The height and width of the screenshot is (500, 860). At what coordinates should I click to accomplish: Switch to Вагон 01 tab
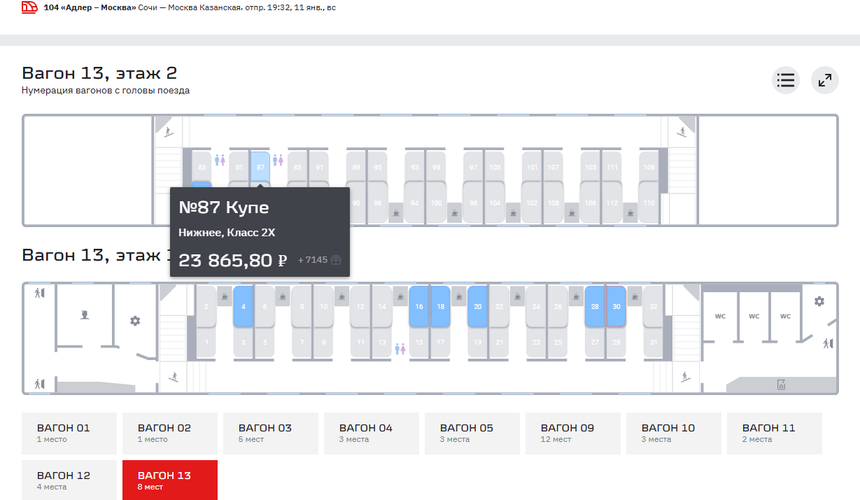[x=69, y=433]
